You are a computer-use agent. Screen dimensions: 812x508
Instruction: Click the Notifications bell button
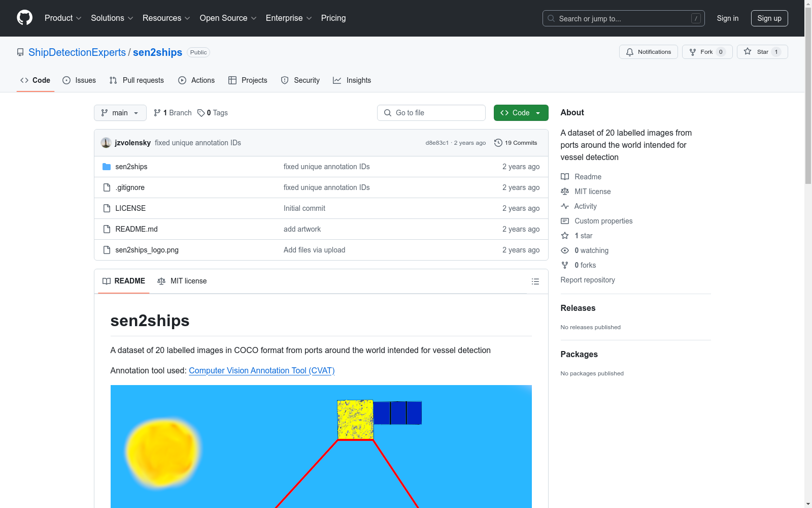(x=648, y=52)
